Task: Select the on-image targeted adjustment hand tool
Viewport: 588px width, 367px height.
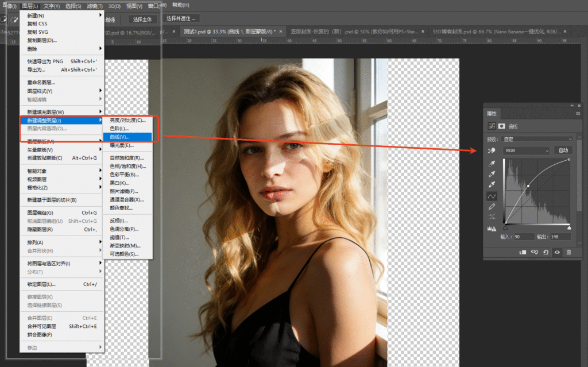Action: (x=492, y=150)
